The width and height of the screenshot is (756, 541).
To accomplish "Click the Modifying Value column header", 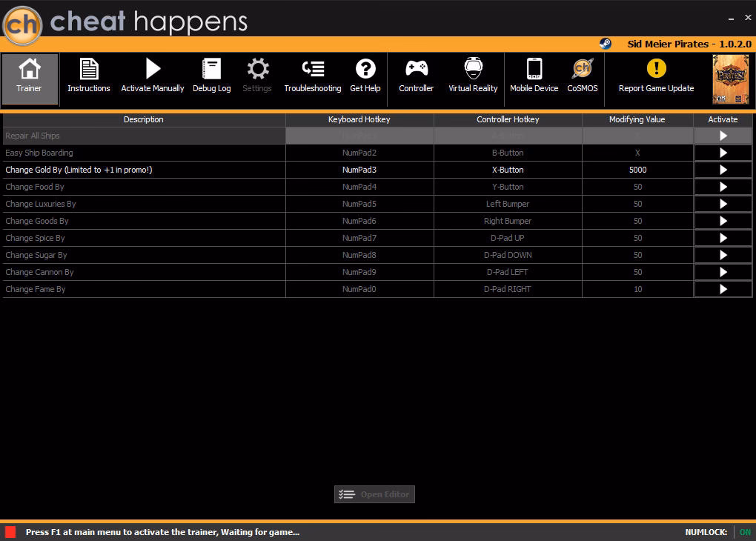I will coord(637,119).
